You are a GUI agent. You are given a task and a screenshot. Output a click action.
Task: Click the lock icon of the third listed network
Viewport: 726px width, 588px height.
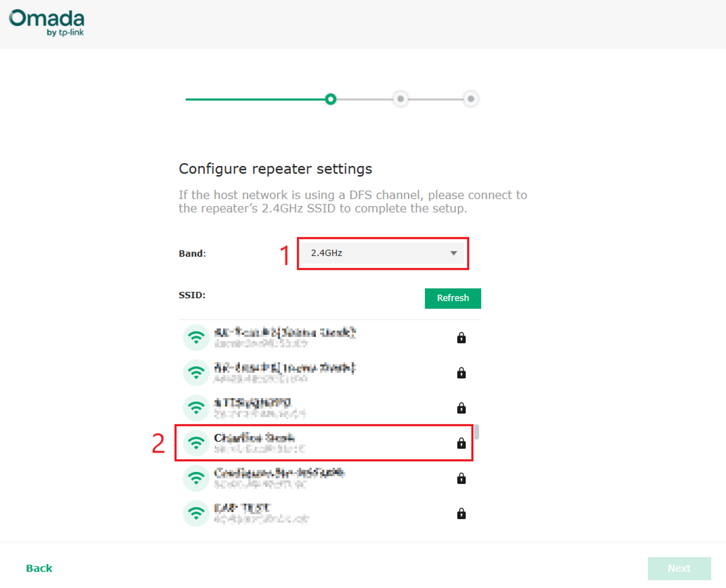461,408
